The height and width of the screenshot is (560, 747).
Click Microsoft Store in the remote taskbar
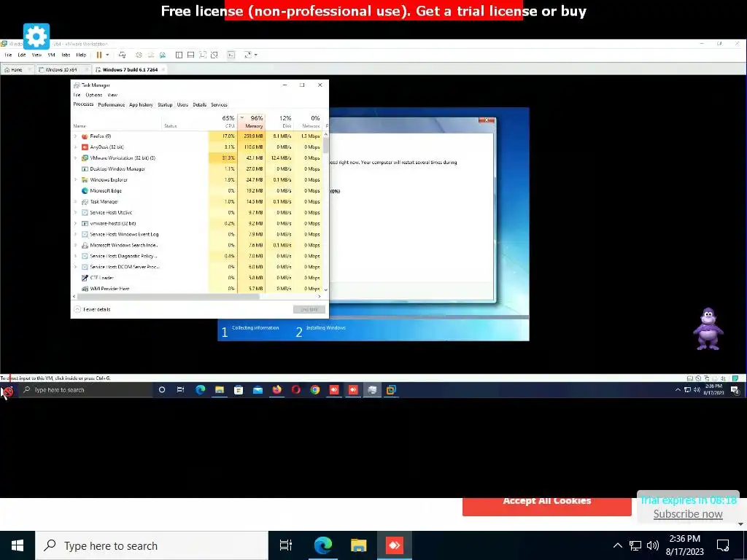(x=239, y=390)
